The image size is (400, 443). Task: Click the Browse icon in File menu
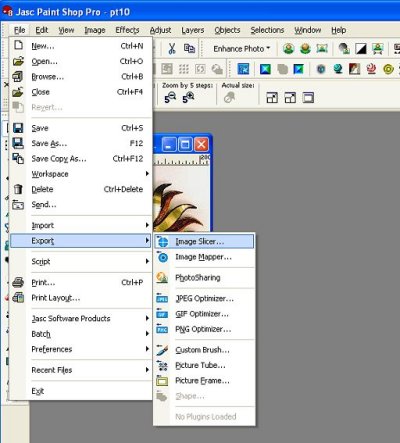(x=18, y=77)
